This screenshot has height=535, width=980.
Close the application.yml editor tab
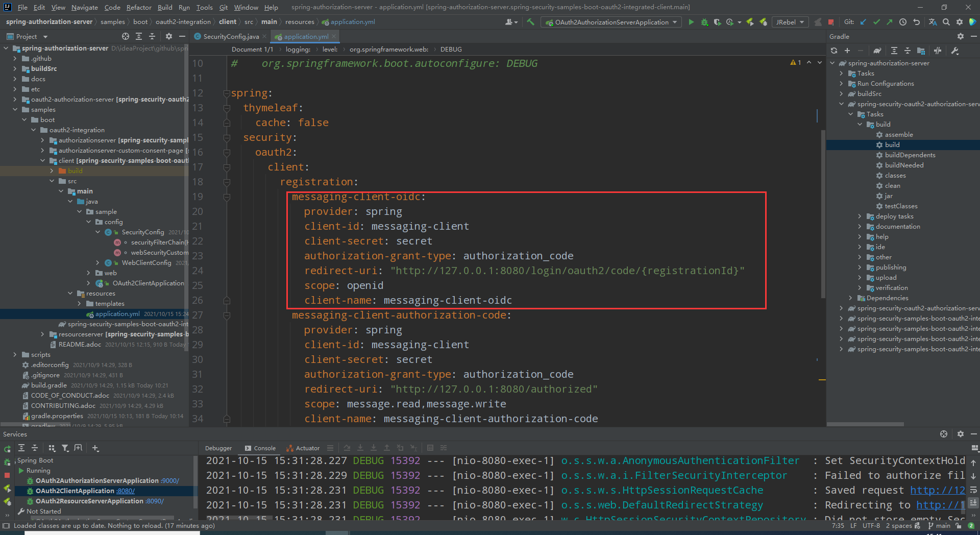(334, 36)
